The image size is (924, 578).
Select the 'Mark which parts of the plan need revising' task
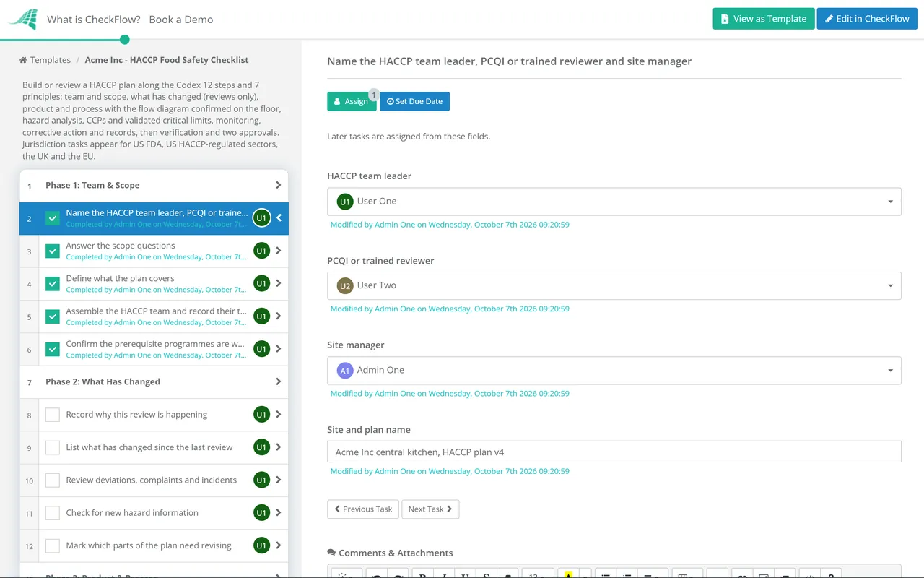tap(149, 545)
